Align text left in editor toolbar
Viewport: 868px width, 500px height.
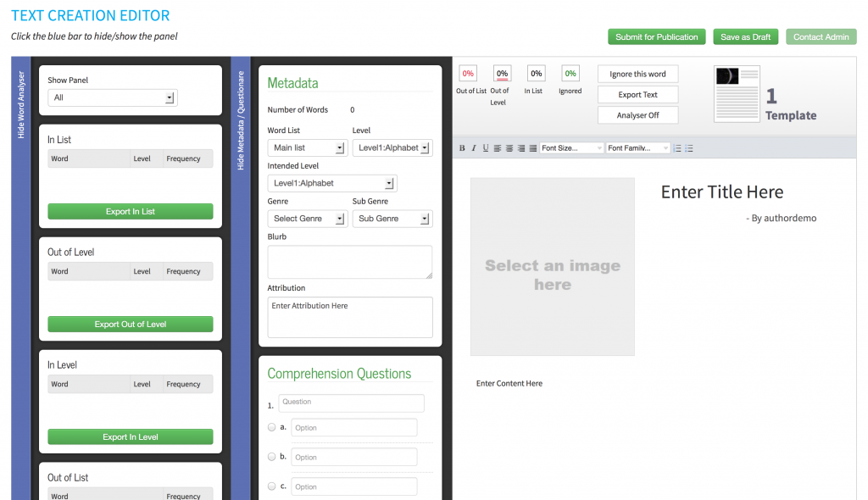click(x=498, y=148)
